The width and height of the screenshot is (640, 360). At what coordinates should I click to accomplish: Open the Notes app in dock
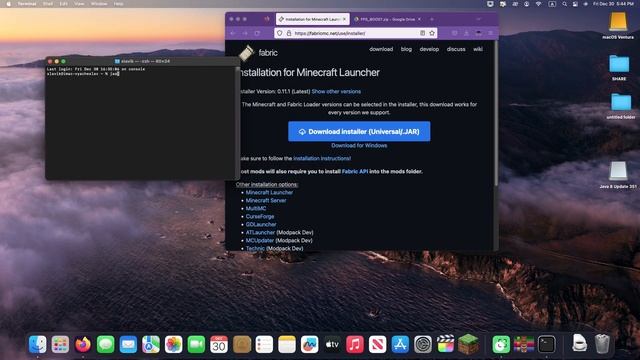[287, 344]
